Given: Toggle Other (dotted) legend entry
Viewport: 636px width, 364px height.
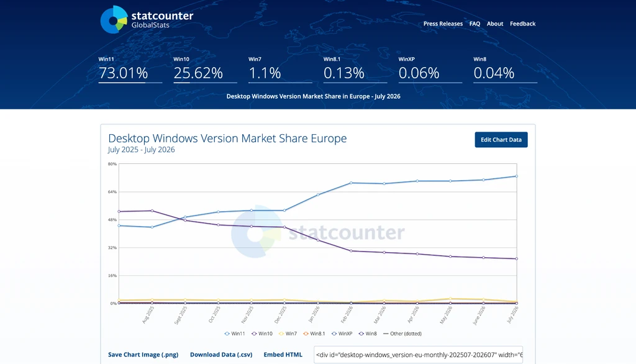Looking at the screenshot, I should 402,334.
